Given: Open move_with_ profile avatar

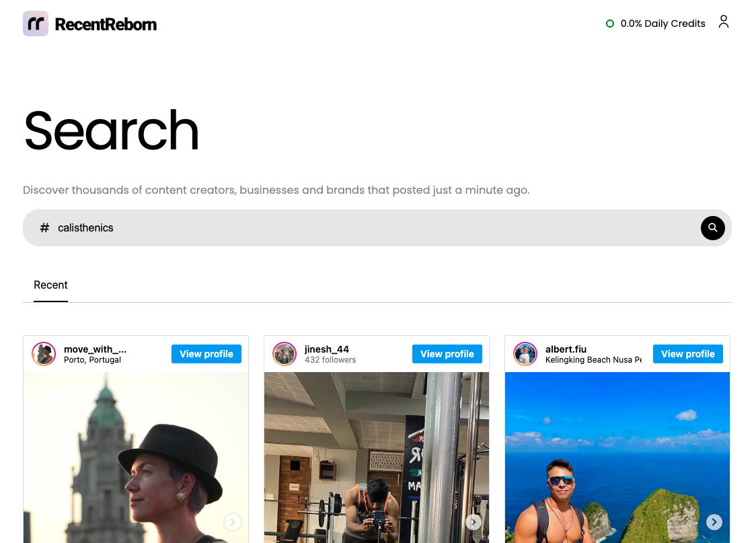Looking at the screenshot, I should click(44, 354).
